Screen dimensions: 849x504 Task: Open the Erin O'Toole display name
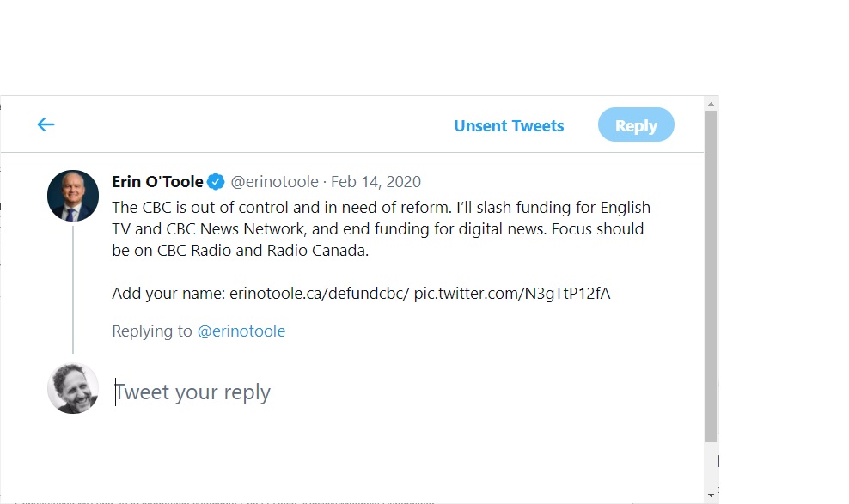point(157,181)
